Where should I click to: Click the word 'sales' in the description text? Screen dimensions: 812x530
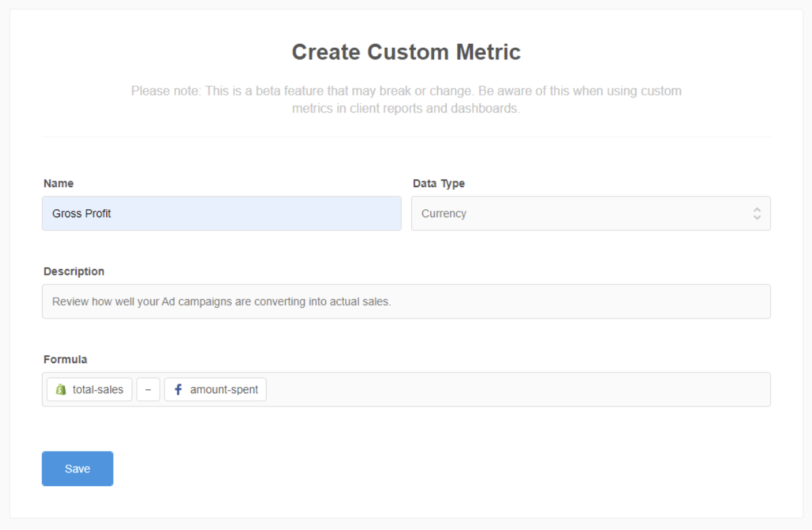(375, 302)
